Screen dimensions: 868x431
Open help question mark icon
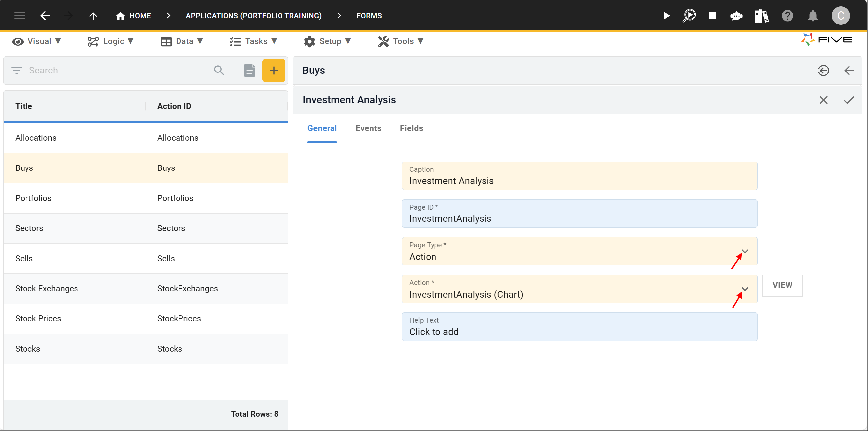pyautogui.click(x=788, y=16)
